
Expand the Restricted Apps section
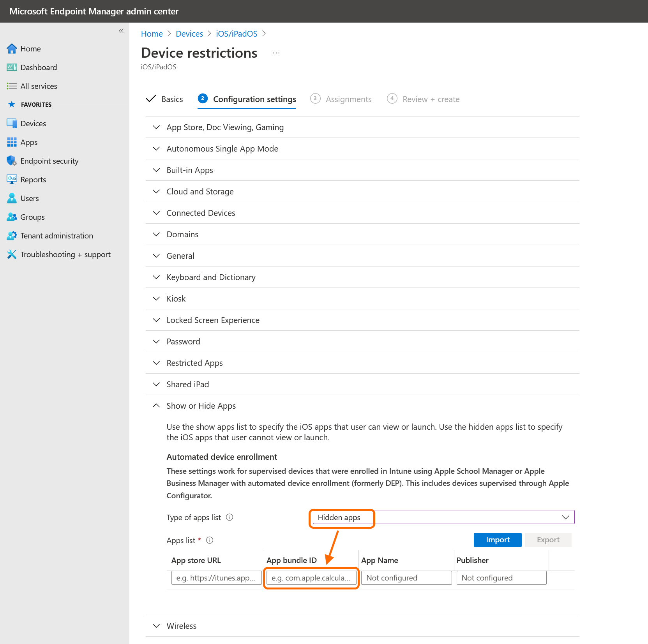tap(194, 363)
